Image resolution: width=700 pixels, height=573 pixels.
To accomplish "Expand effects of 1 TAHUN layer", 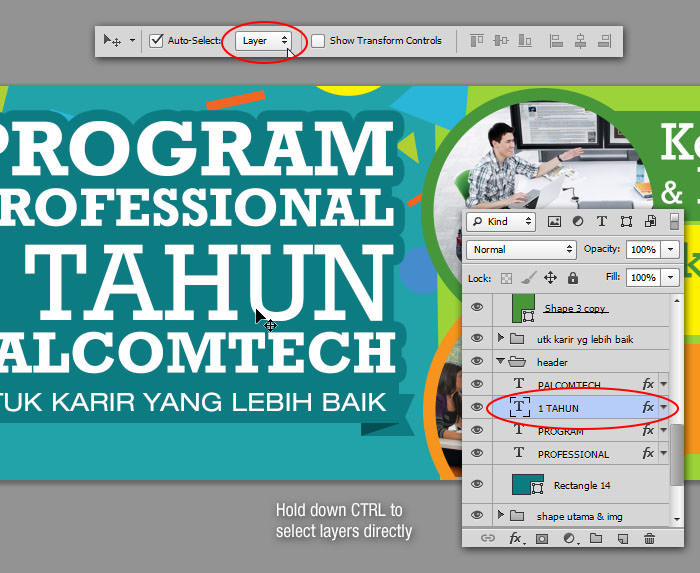I will (664, 407).
